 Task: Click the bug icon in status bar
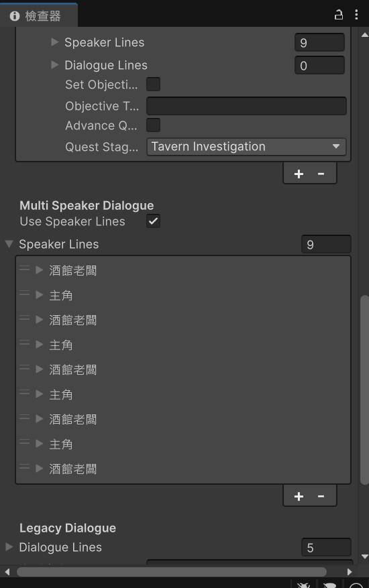[303, 585]
